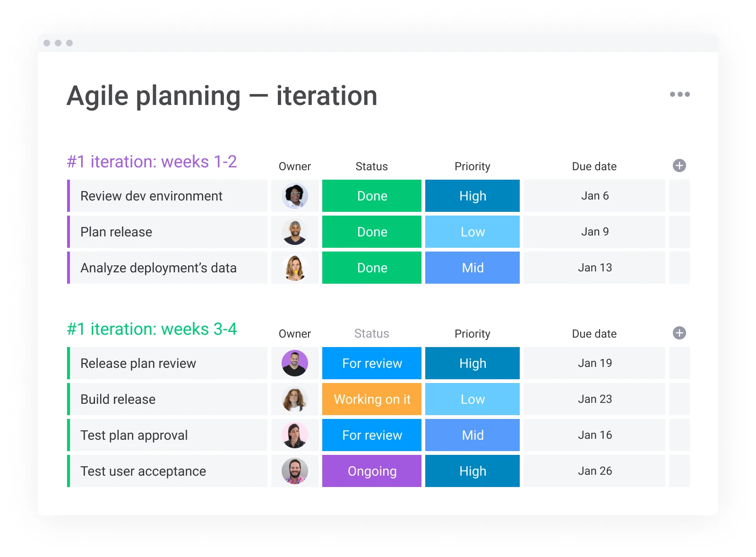This screenshot has width=756, height=557.
Task: Change Ongoing status of Test user acceptance
Action: click(372, 471)
